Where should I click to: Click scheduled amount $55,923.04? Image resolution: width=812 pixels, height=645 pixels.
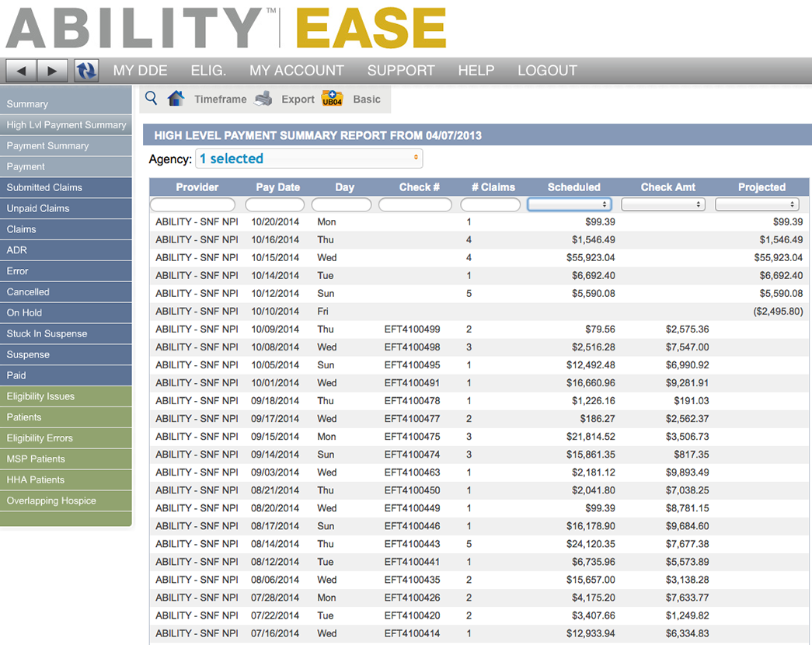(x=591, y=257)
